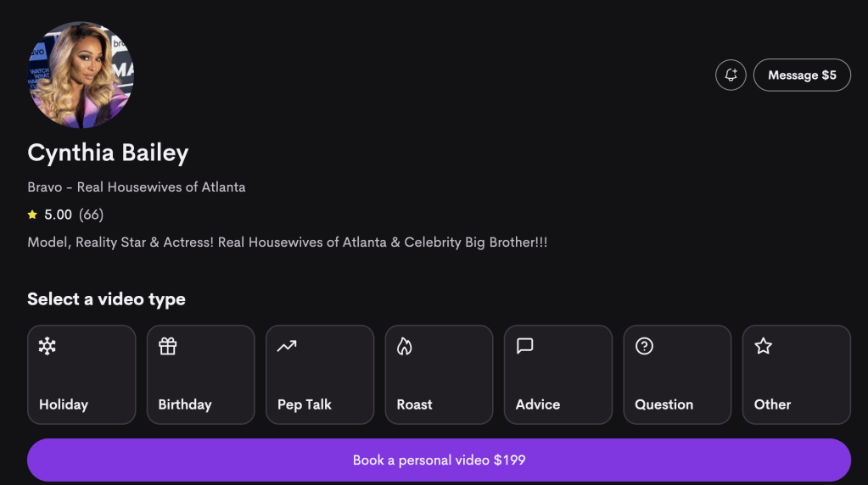Book a personal video for $199
The width and height of the screenshot is (868, 485).
pos(439,460)
